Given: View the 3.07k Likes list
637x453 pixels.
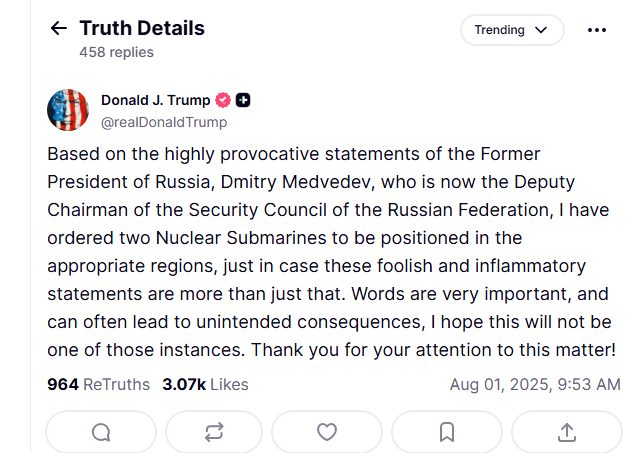Looking at the screenshot, I should [205, 384].
